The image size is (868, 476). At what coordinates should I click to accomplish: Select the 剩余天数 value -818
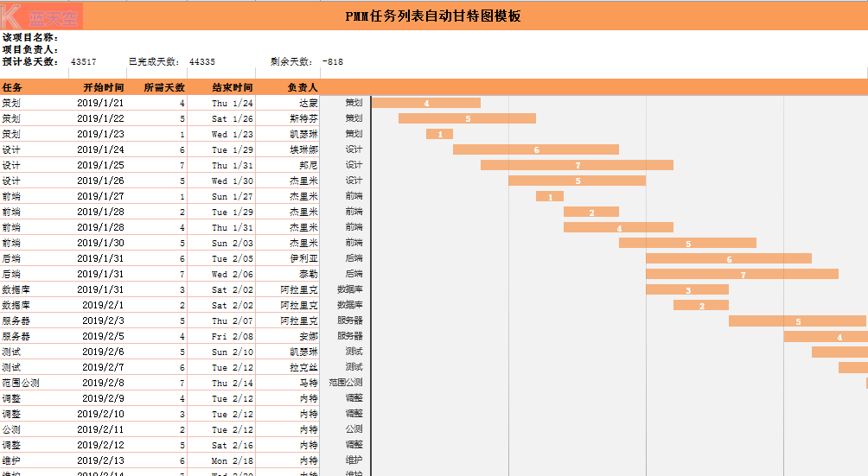coord(332,62)
